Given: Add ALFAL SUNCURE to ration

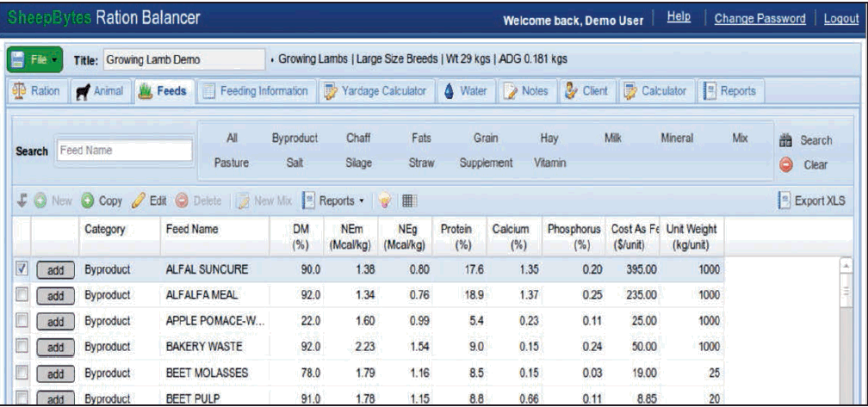Looking at the screenshot, I should coord(55,270).
